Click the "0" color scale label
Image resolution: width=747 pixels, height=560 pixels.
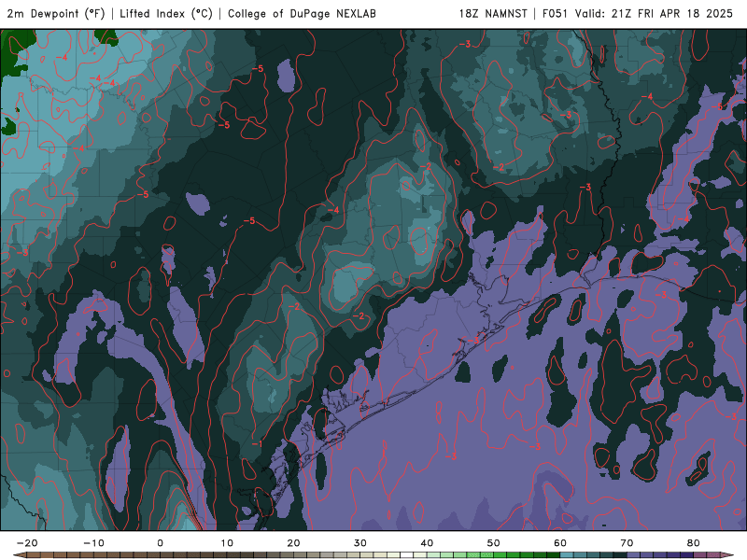pos(160,543)
